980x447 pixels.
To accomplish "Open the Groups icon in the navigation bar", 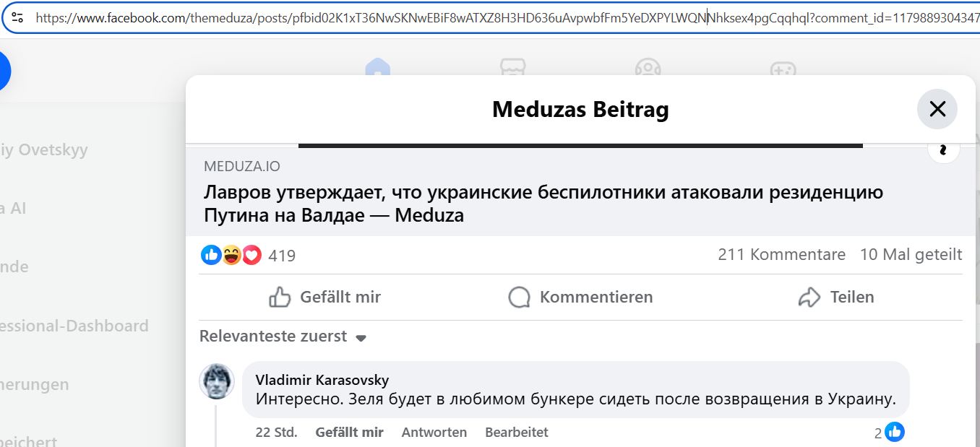I will click(x=648, y=69).
